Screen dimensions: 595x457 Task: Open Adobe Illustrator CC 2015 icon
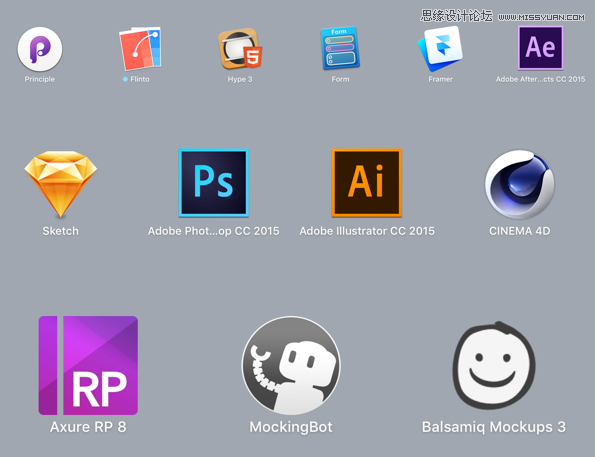pyautogui.click(x=367, y=183)
